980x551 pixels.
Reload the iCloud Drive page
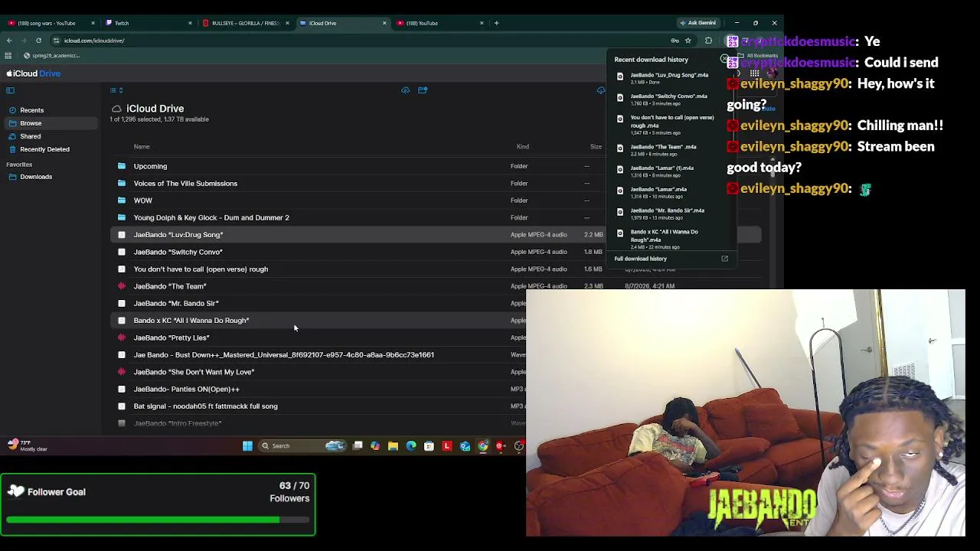click(38, 41)
